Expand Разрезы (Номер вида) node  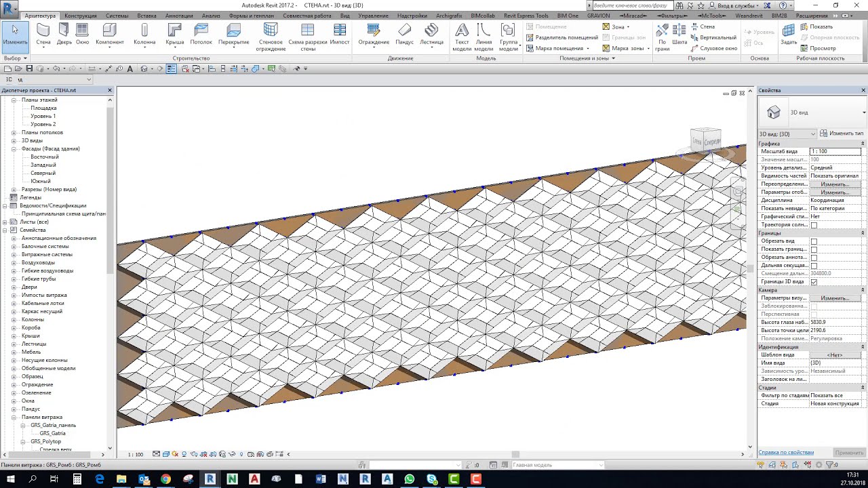pyautogui.click(x=14, y=190)
